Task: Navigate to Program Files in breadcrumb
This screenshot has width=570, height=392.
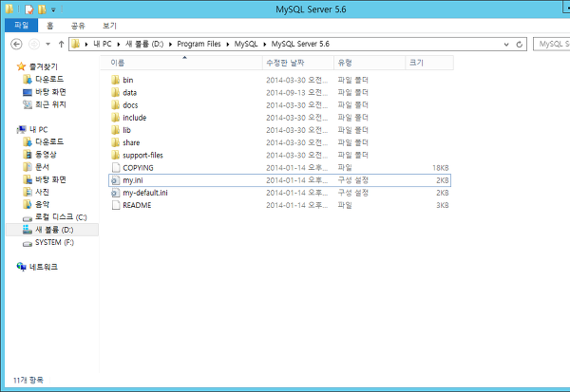Action: pos(199,44)
